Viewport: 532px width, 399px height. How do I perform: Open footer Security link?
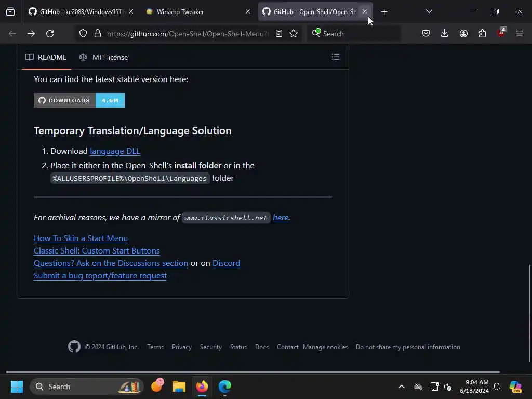tap(211, 347)
